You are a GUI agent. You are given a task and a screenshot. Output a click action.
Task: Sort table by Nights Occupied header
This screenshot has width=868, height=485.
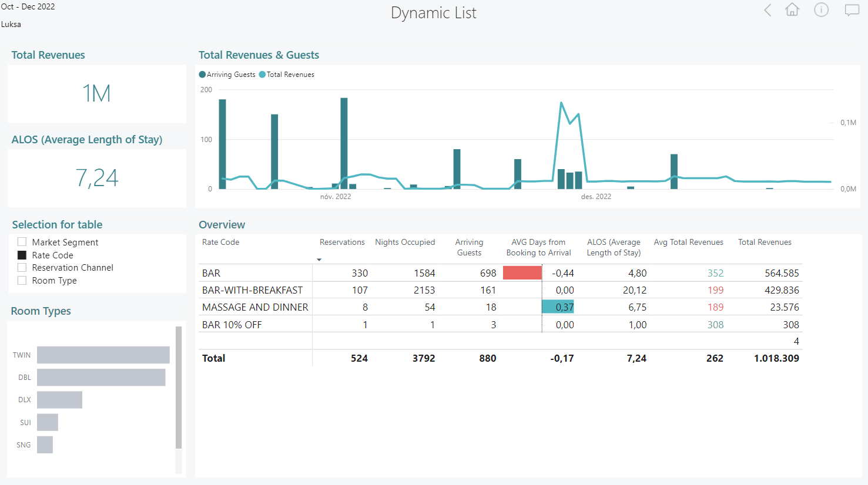pyautogui.click(x=405, y=242)
